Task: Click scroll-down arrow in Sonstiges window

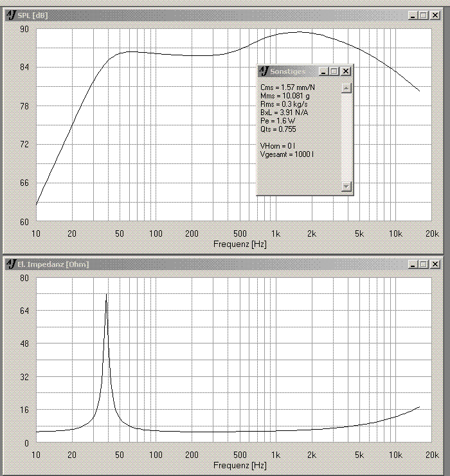Action: tap(346, 186)
